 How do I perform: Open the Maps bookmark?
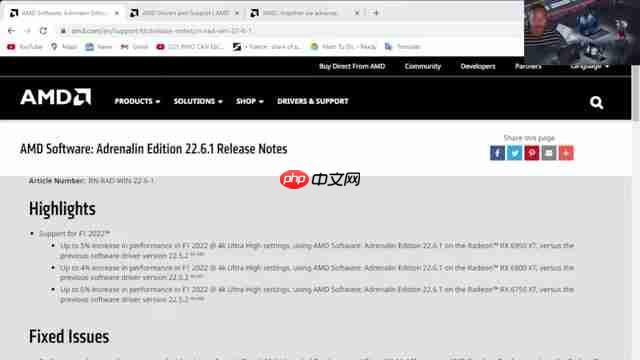click(64, 47)
